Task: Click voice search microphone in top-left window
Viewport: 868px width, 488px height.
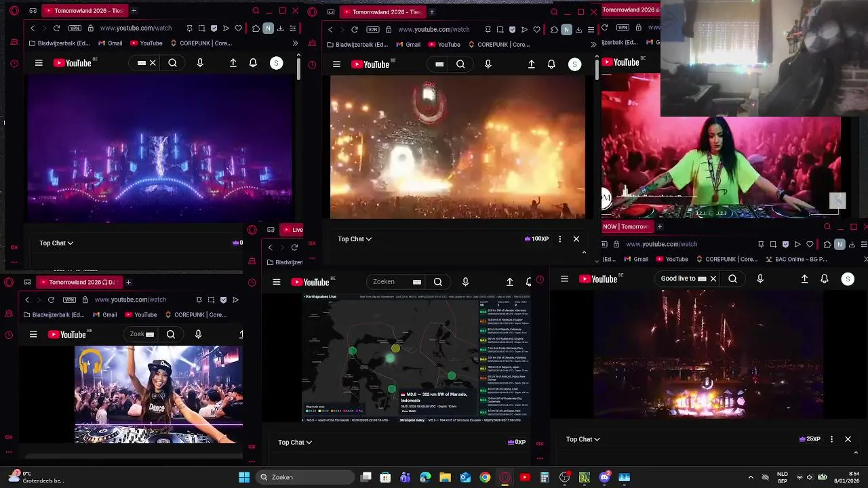Action: click(x=199, y=63)
